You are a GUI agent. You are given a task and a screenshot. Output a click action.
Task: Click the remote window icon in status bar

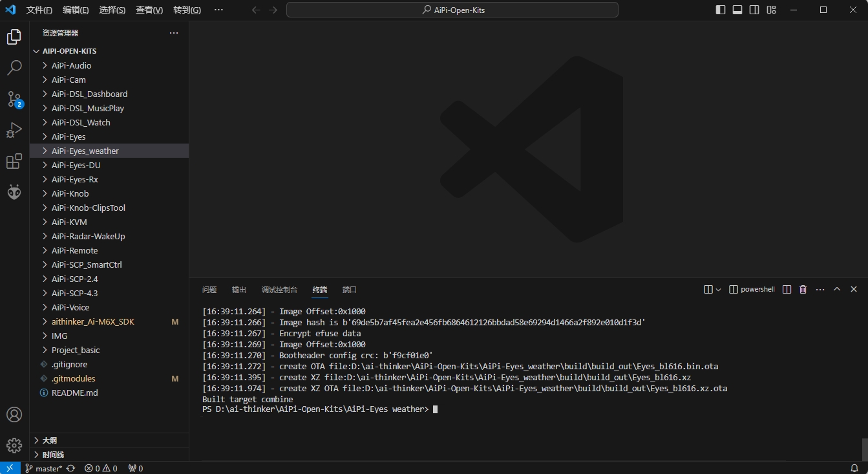10,468
